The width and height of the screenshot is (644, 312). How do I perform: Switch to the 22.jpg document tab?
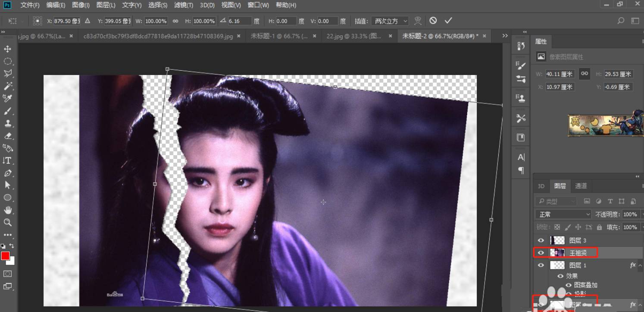(x=354, y=36)
